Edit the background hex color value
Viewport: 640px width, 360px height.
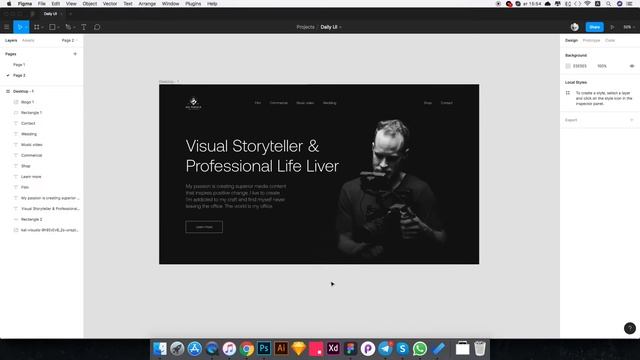click(580, 66)
